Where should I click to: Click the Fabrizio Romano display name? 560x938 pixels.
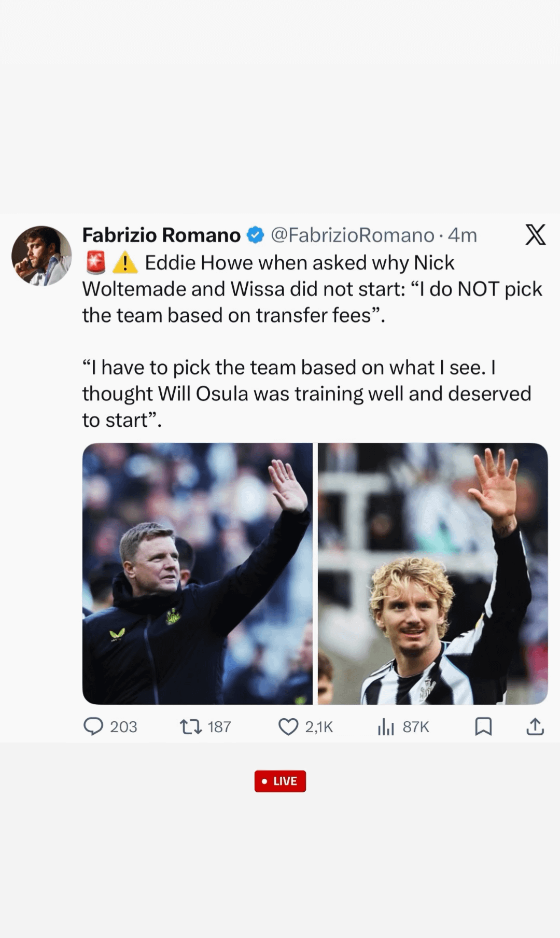[161, 235]
